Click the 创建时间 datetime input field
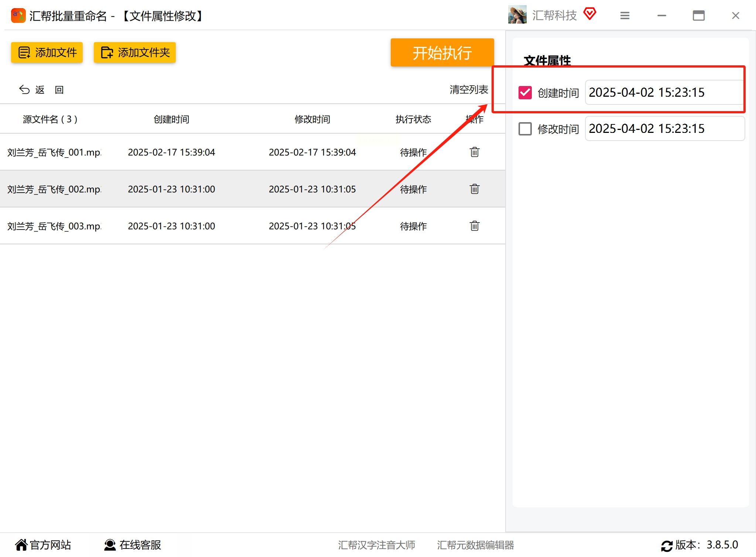Viewport: 756px width, 557px height. 664,92
